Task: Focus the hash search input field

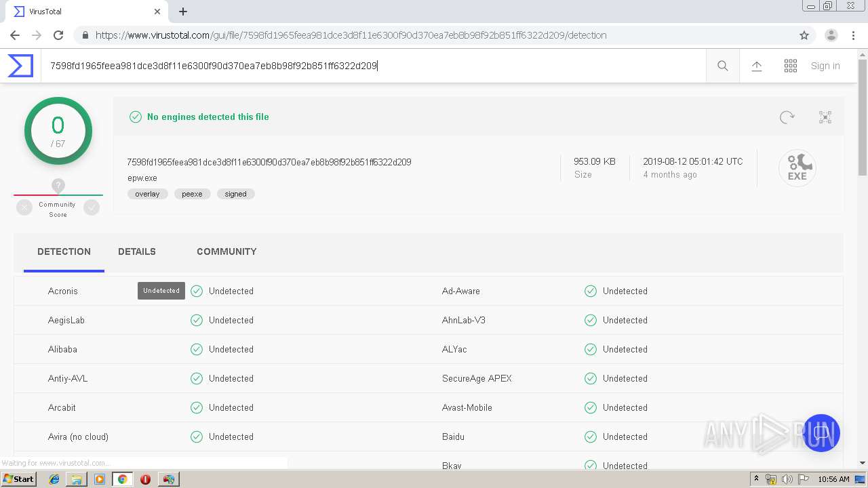Action: [x=373, y=66]
